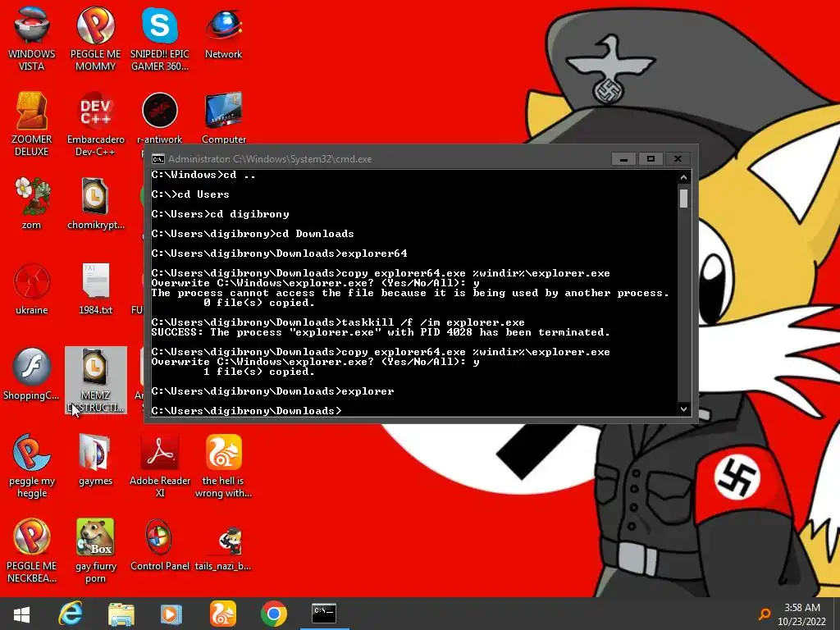Open the Windows Start button
The width and height of the screenshot is (840, 630).
21,614
